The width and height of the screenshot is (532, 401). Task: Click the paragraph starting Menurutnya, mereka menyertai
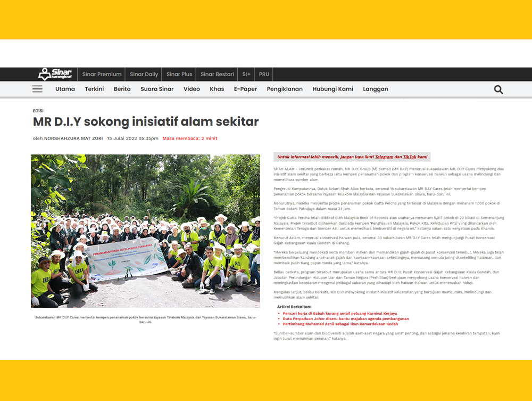click(387, 206)
